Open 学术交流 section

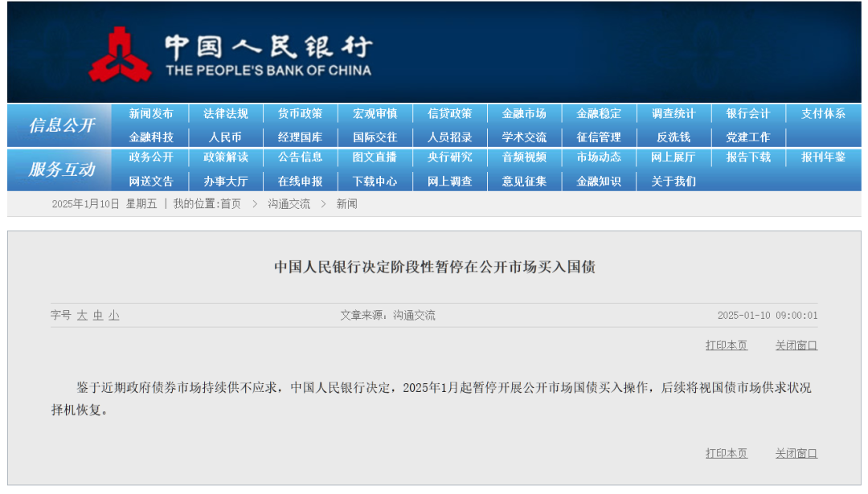(x=524, y=137)
